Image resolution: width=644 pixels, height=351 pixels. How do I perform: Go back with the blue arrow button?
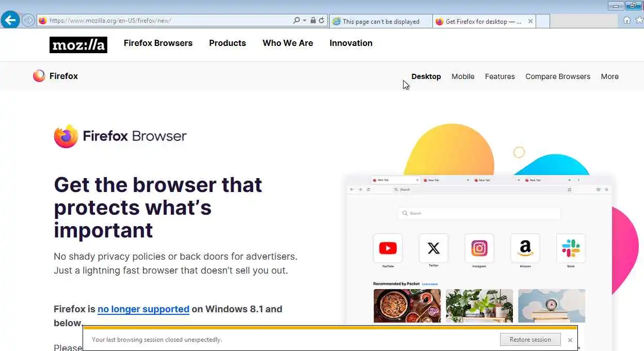[10, 20]
